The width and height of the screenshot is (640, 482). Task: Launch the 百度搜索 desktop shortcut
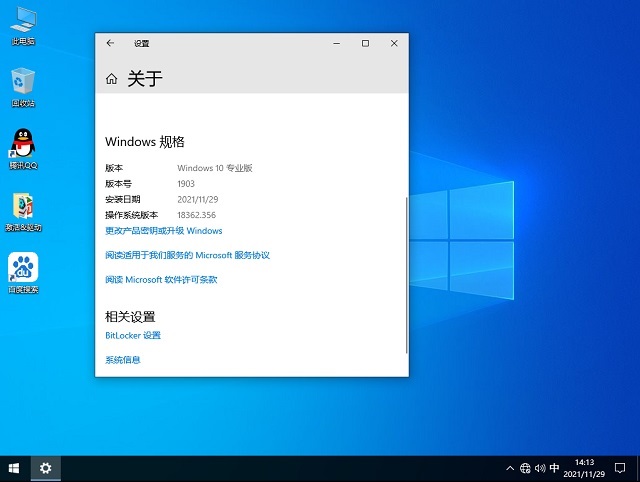tap(23, 269)
